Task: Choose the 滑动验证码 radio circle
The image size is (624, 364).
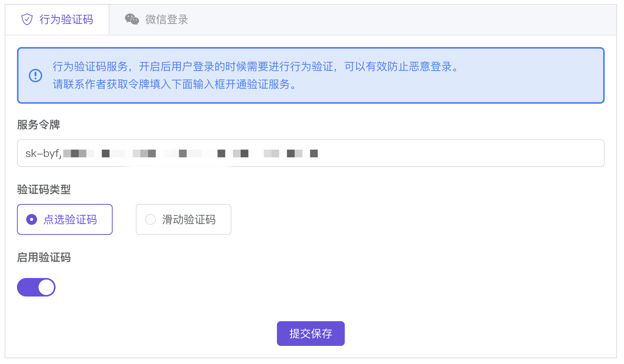Action: [x=150, y=219]
